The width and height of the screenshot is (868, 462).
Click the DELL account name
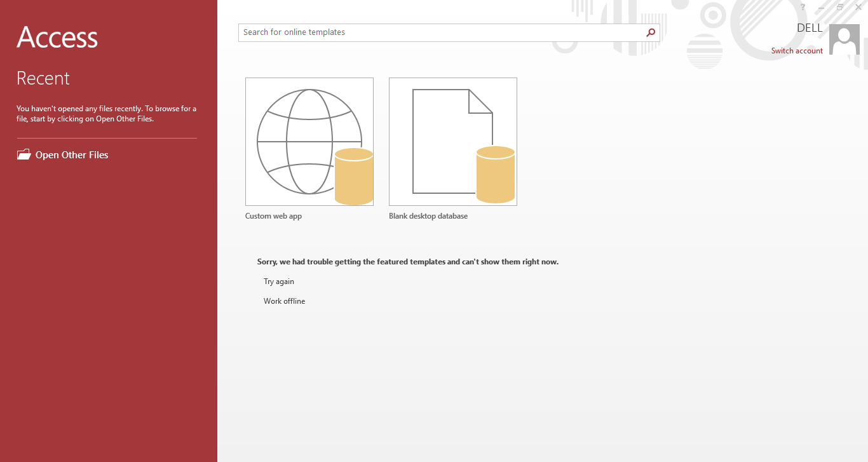click(810, 28)
